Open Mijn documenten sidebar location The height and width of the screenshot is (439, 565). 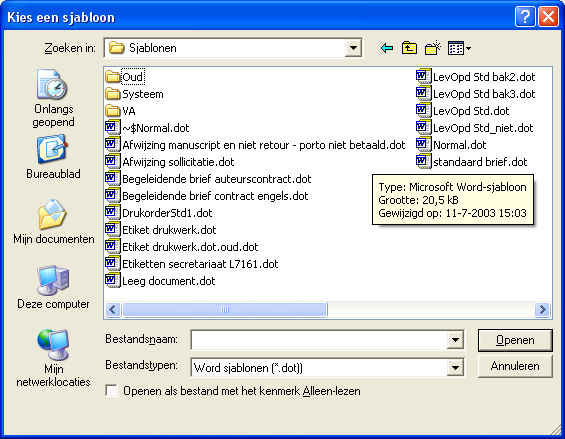point(54,222)
